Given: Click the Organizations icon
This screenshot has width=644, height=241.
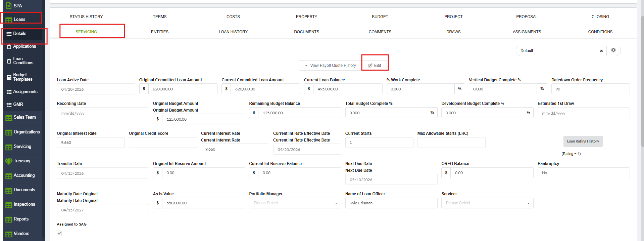Looking at the screenshot, I should [x=9, y=132].
